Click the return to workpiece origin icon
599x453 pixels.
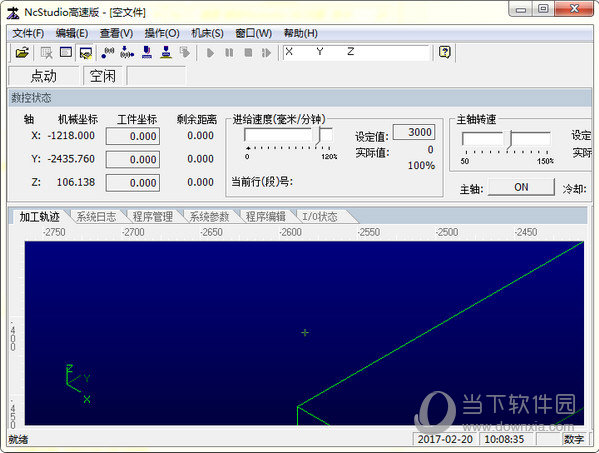(x=108, y=52)
